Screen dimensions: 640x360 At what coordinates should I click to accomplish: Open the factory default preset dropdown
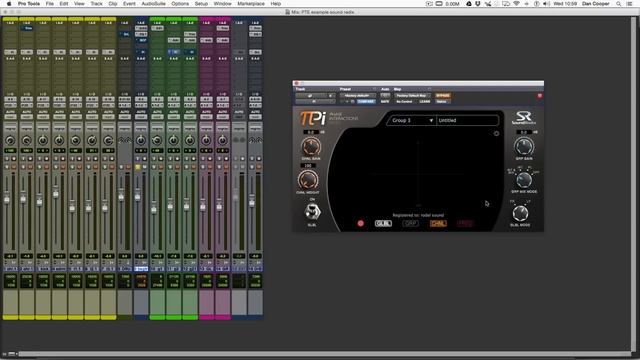pyautogui.click(x=358, y=96)
